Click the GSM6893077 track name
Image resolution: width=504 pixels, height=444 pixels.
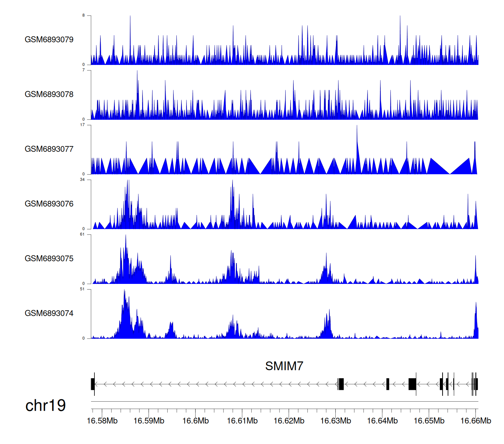49,149
